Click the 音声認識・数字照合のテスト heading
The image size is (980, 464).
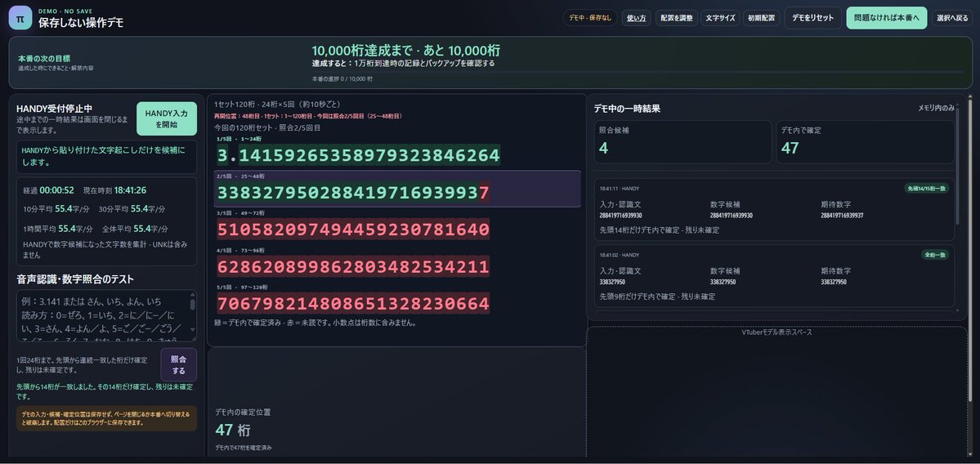[75, 279]
